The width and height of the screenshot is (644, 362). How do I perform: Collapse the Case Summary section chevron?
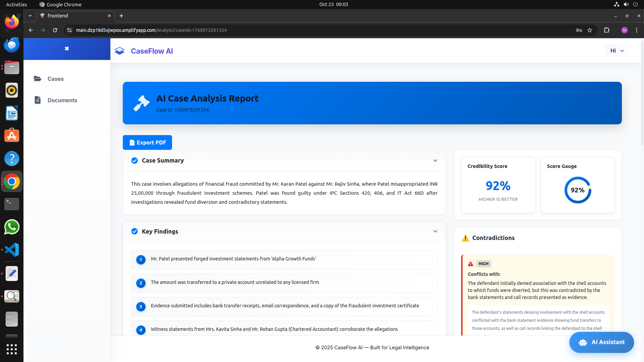435,161
